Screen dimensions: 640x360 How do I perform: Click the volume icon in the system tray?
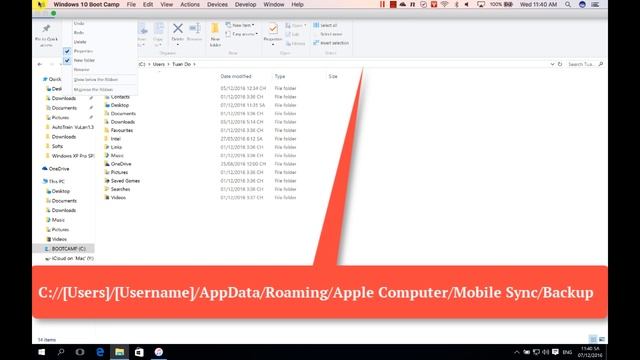pos(546,352)
